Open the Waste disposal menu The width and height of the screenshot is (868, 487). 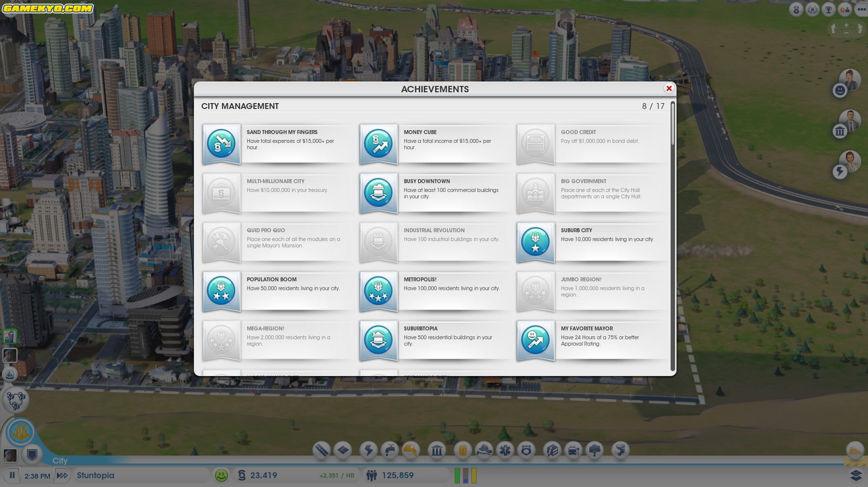point(462,450)
